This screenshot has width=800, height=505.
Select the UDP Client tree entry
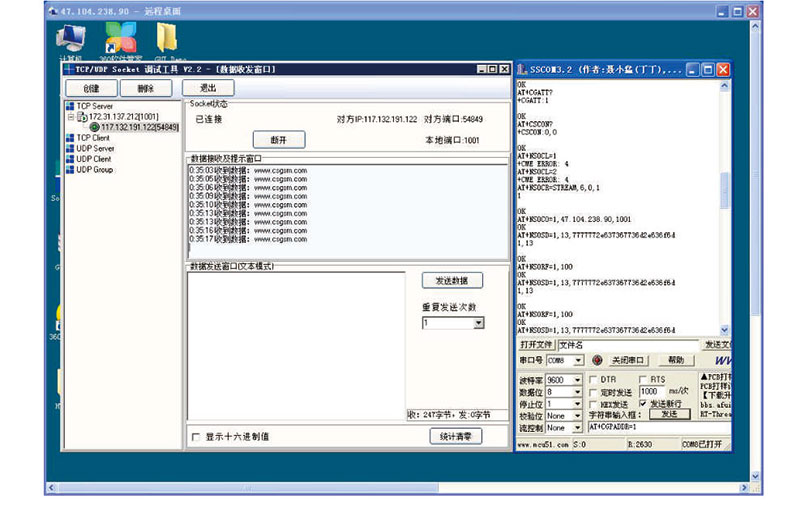click(x=89, y=159)
